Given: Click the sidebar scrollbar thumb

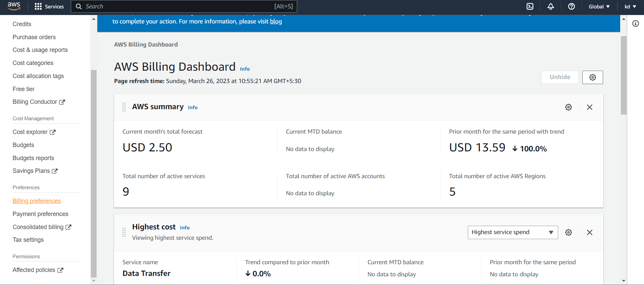Looking at the screenshot, I should (x=94, y=173).
